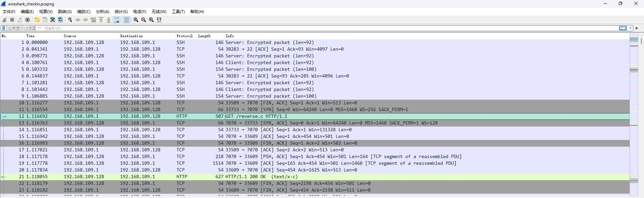Sort by the No. column header
The image size is (644, 198).
(x=13, y=36)
